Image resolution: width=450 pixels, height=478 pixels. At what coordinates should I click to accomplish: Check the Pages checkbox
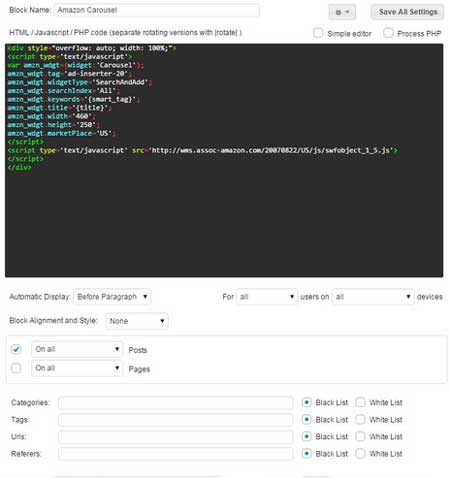click(16, 368)
